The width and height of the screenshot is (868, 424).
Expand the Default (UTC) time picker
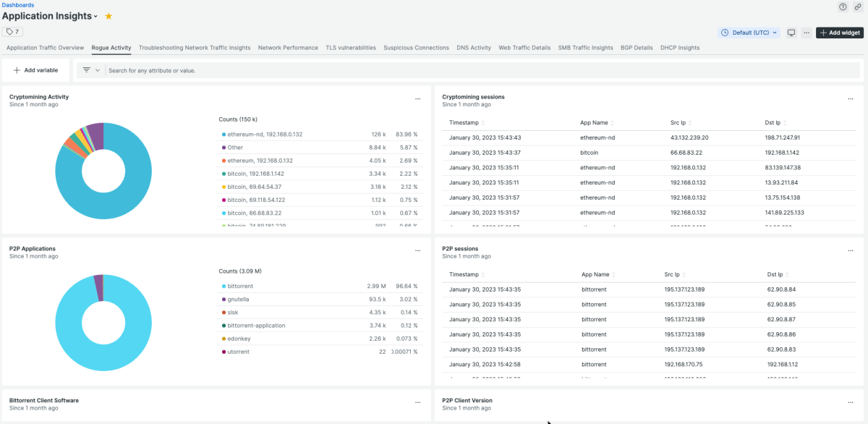tap(749, 33)
